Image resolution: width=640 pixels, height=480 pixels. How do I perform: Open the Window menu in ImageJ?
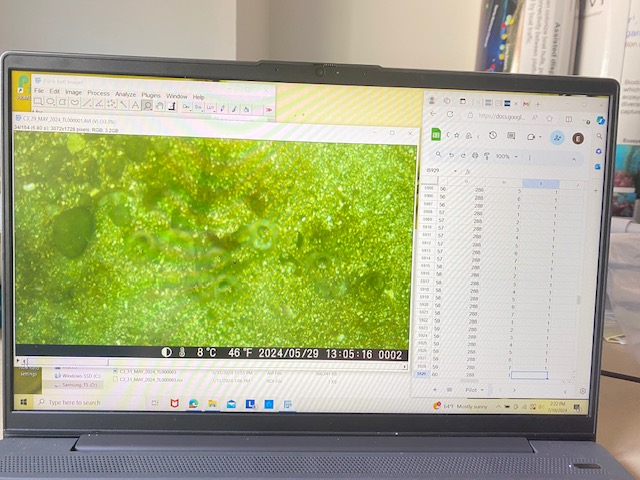click(176, 96)
